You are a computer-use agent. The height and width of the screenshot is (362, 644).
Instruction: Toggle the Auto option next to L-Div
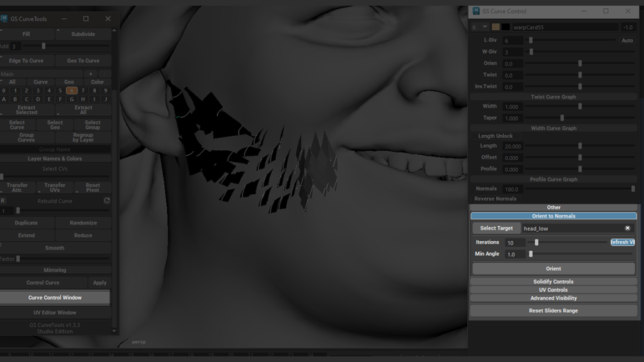click(x=627, y=40)
